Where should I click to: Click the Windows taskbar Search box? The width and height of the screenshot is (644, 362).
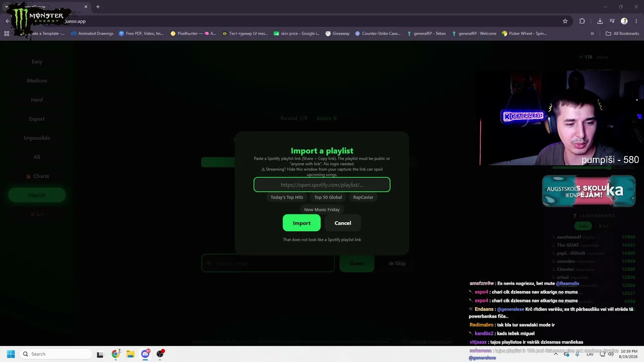tap(55, 354)
